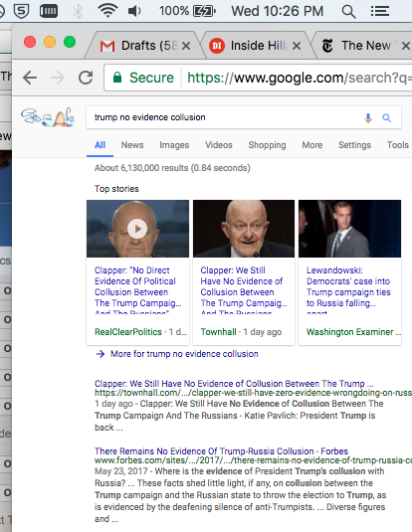Reload the page with the refresh icon

[86, 78]
